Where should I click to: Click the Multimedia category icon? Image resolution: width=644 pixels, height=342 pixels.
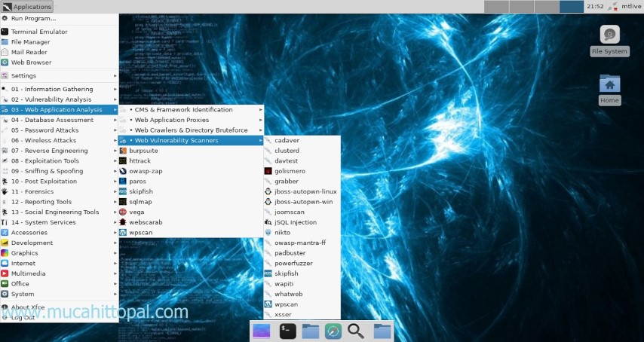tap(5, 273)
